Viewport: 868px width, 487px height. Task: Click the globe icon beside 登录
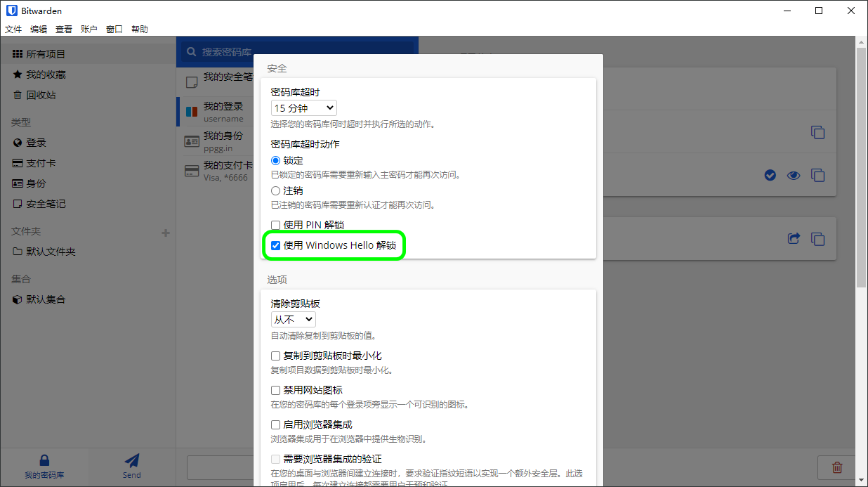[18, 143]
